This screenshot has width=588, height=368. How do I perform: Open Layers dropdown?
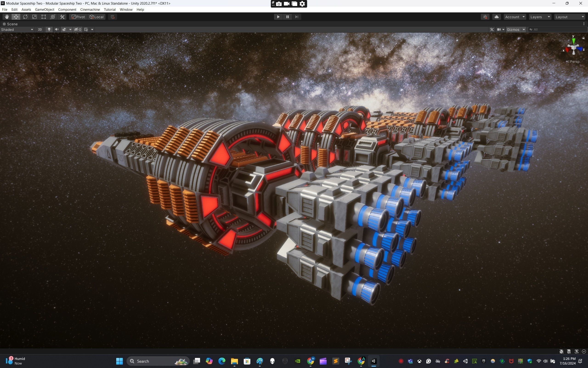click(540, 17)
